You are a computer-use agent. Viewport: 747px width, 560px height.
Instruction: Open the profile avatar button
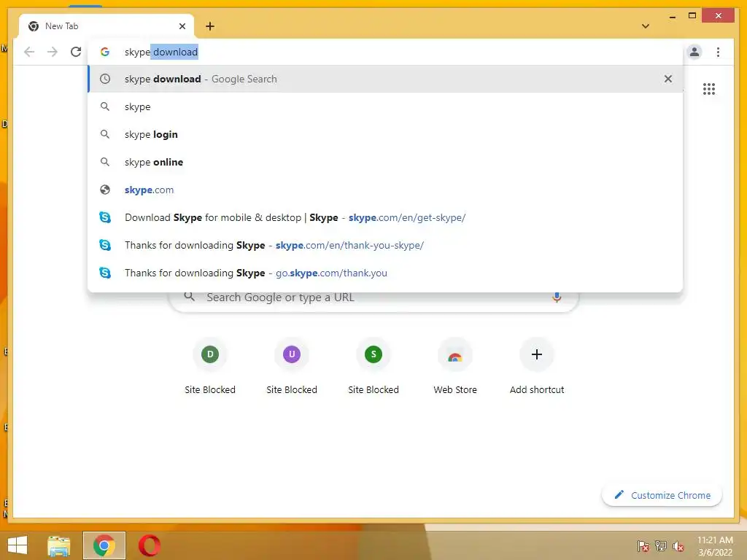[x=694, y=52]
